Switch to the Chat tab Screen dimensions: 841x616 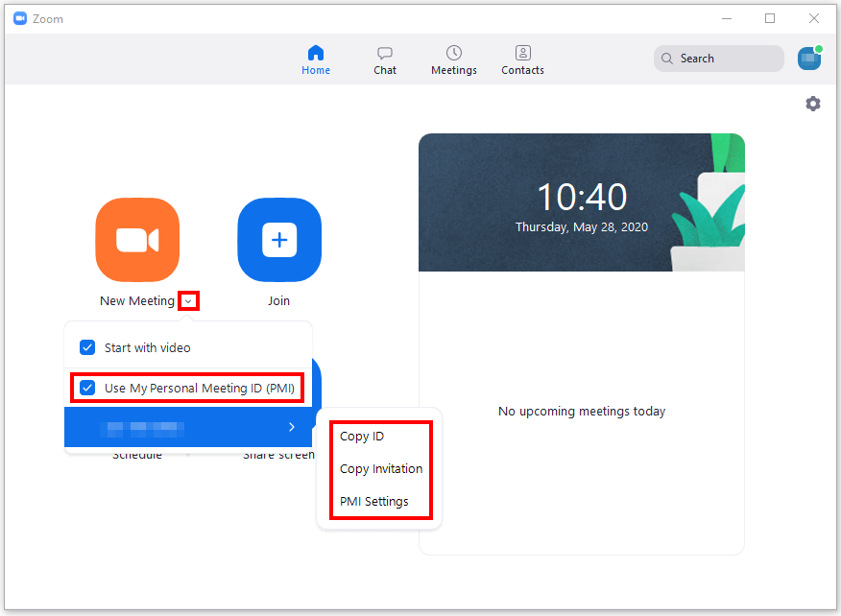pyautogui.click(x=385, y=59)
